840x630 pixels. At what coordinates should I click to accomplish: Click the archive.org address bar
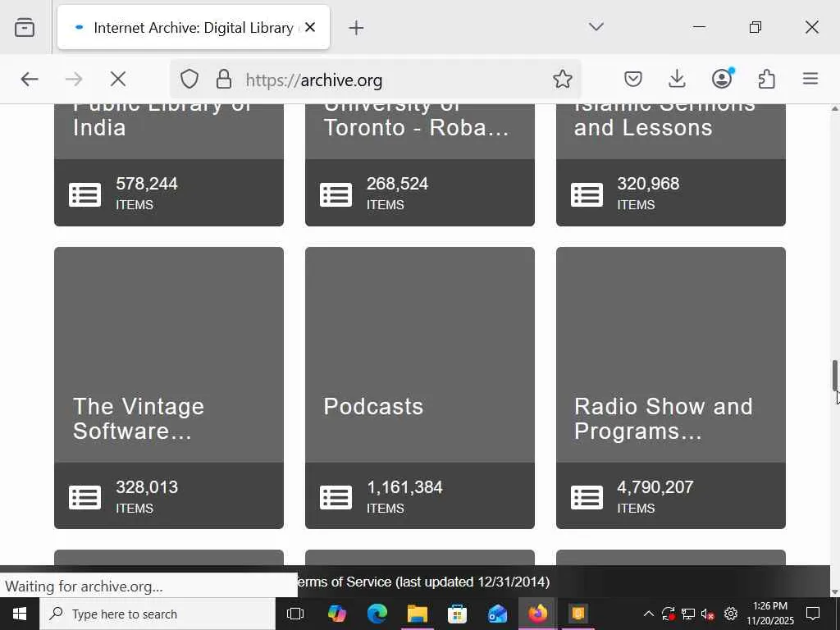pyautogui.click(x=394, y=80)
